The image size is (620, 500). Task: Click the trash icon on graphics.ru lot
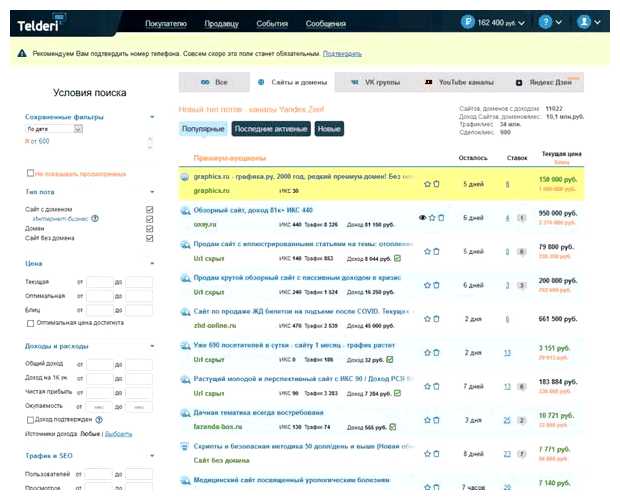pos(437,184)
